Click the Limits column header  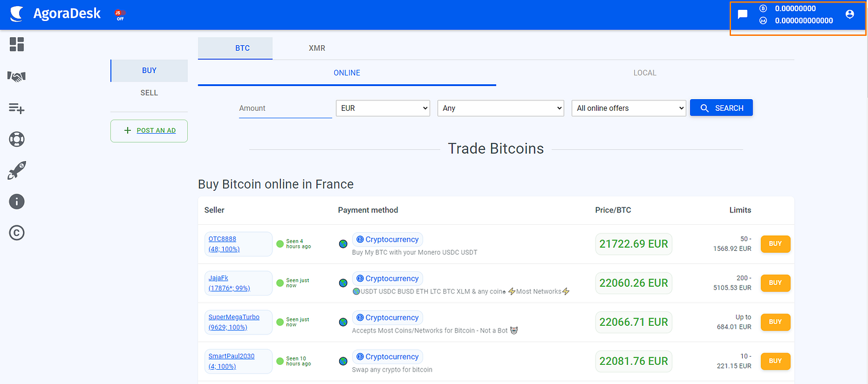click(740, 211)
